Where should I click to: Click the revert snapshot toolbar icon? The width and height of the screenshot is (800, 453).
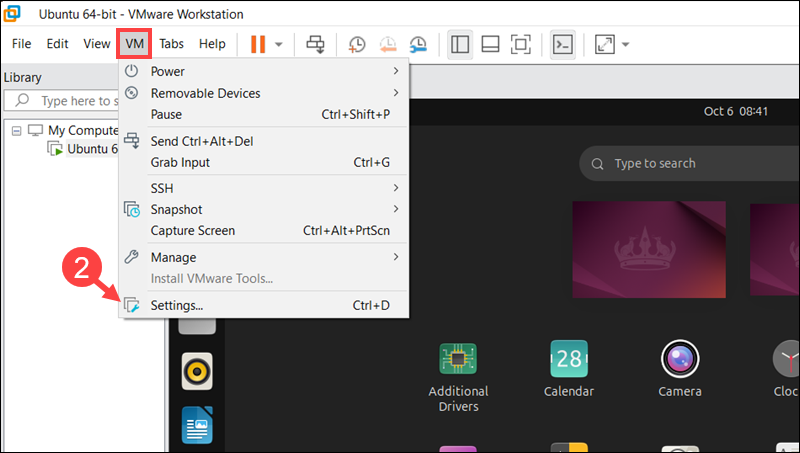(x=388, y=44)
